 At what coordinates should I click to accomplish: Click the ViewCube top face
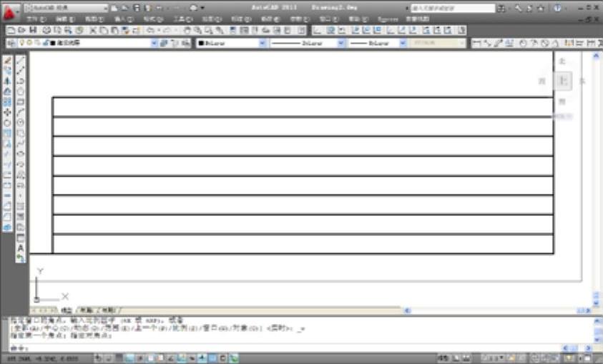point(563,81)
